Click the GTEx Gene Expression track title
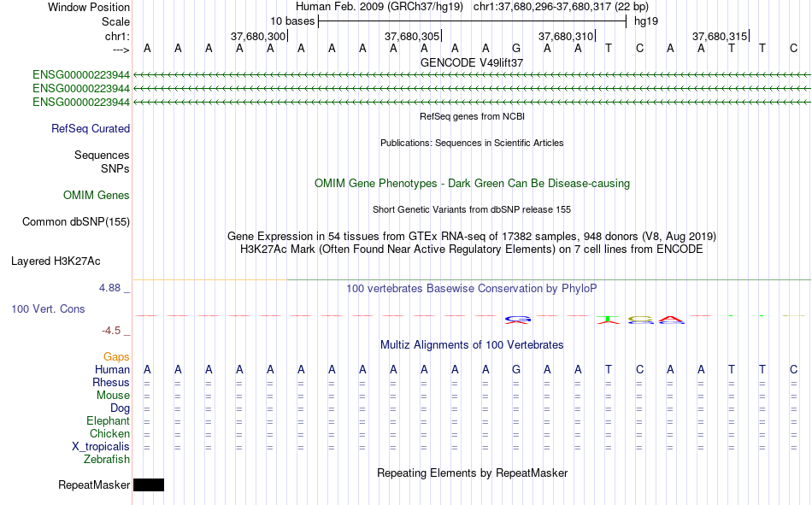Viewport: 812px width, 505px height. tap(472, 236)
